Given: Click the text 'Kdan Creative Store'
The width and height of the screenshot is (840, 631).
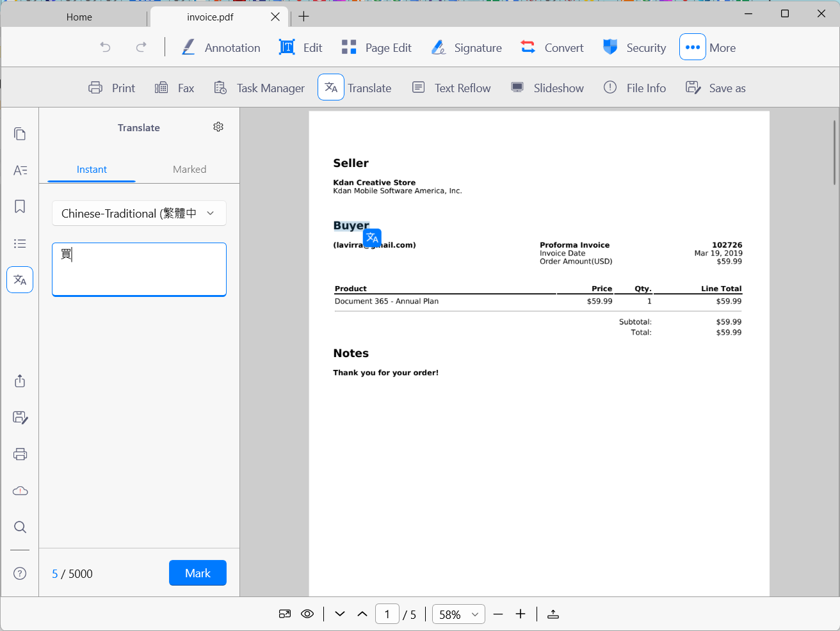Looking at the screenshot, I should point(374,182).
